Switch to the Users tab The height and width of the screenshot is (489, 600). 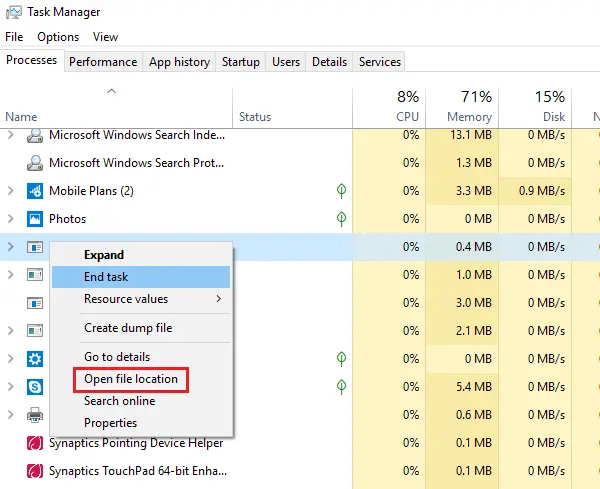click(286, 62)
